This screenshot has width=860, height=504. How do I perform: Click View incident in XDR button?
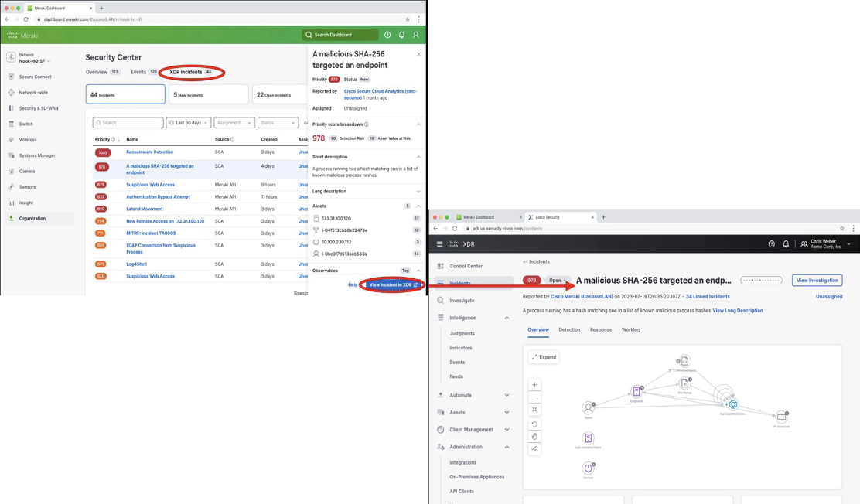coord(394,284)
